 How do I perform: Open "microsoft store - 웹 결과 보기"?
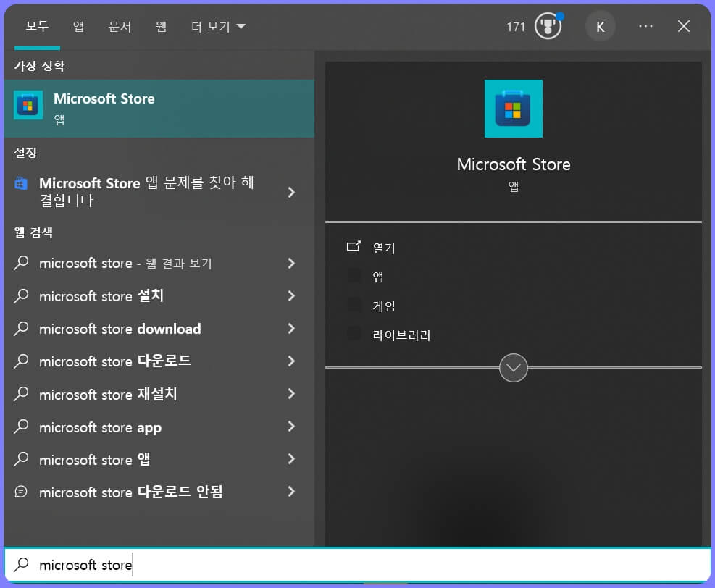[x=125, y=263]
